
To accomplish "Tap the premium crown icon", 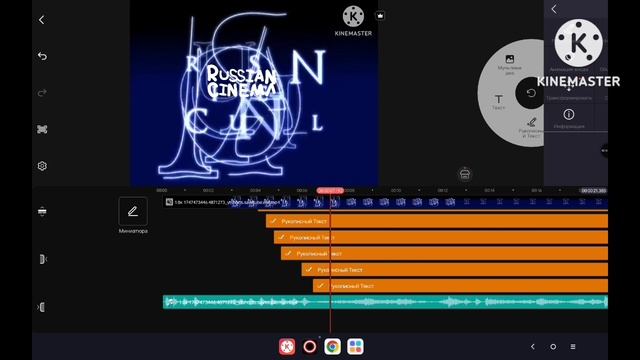I will pyautogui.click(x=380, y=16).
